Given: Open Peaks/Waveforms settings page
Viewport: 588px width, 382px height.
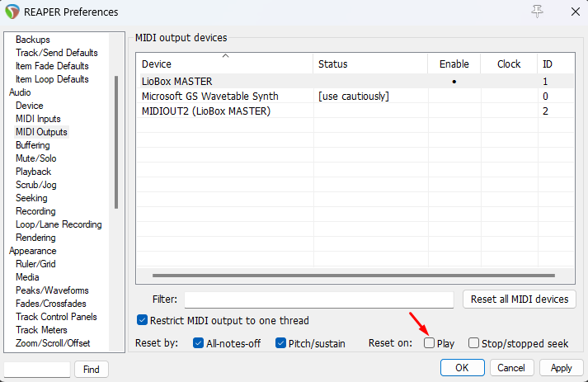Looking at the screenshot, I should pyautogui.click(x=52, y=290).
